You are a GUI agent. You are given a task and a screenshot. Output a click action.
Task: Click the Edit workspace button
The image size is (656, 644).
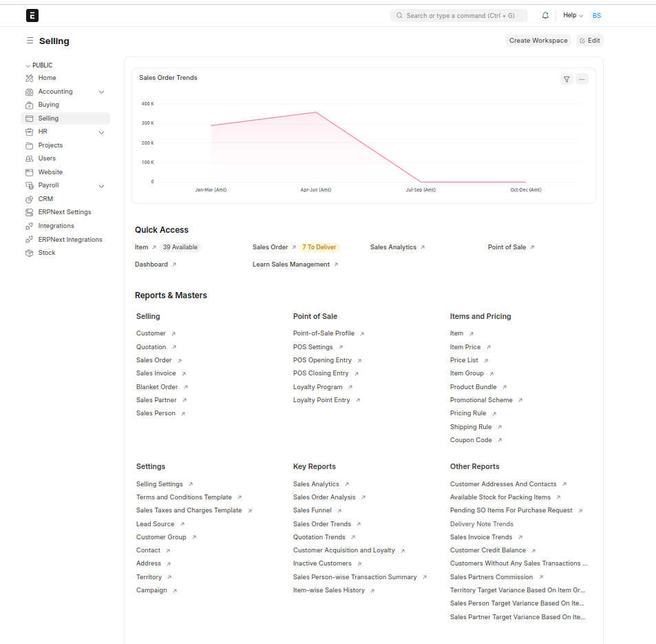pyautogui.click(x=590, y=41)
